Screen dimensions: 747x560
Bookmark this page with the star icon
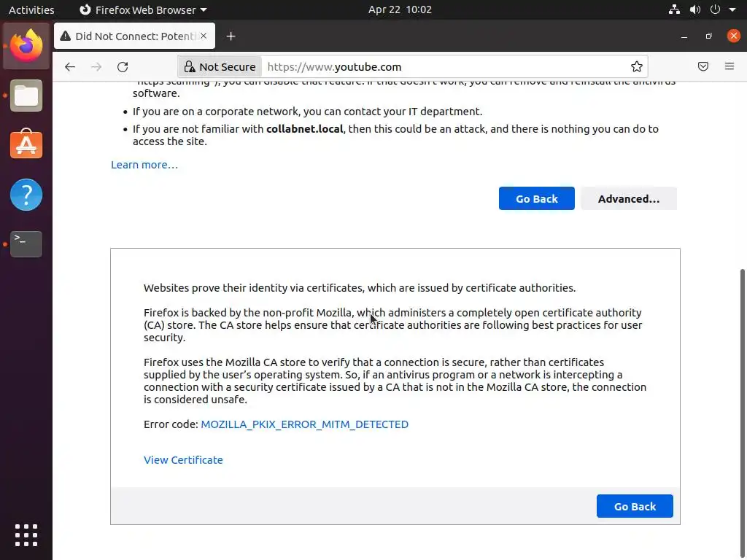click(637, 67)
